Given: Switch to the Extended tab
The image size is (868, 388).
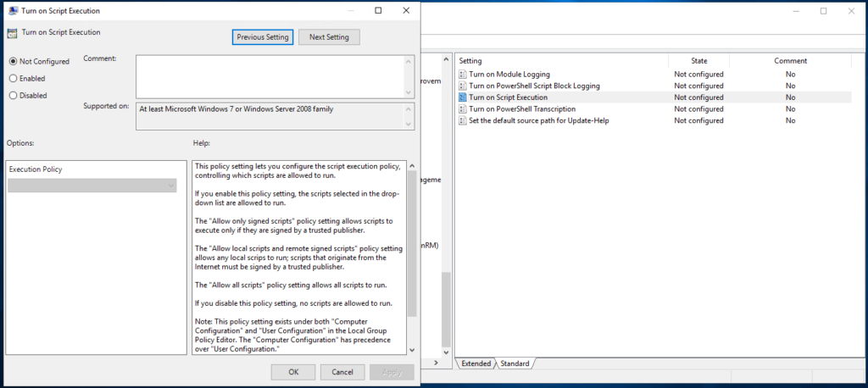Looking at the screenshot, I should click(x=476, y=363).
